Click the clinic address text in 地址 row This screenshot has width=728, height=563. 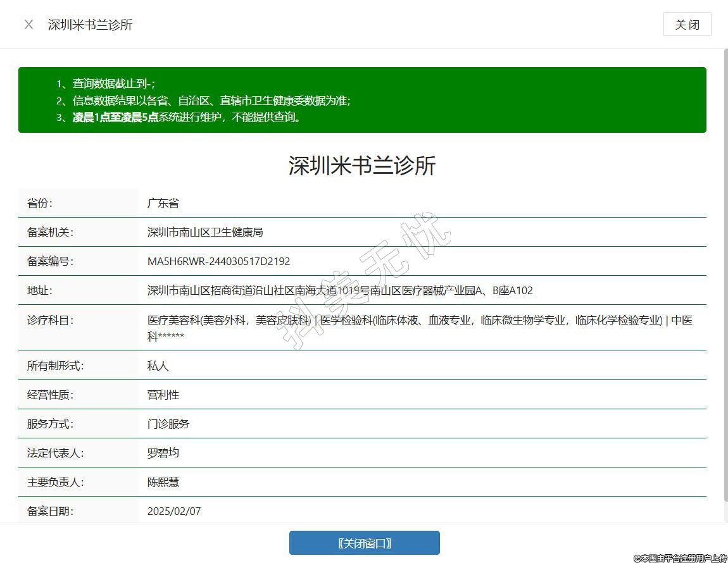pos(340,290)
